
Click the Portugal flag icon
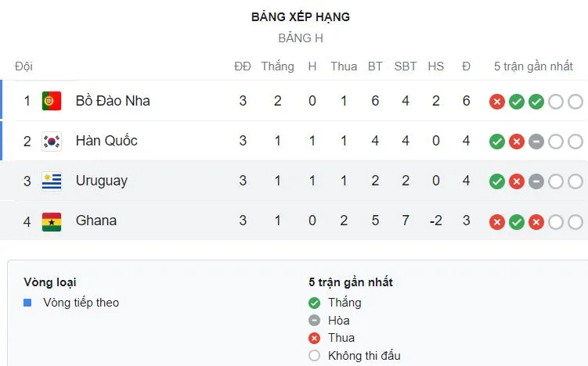tap(52, 101)
